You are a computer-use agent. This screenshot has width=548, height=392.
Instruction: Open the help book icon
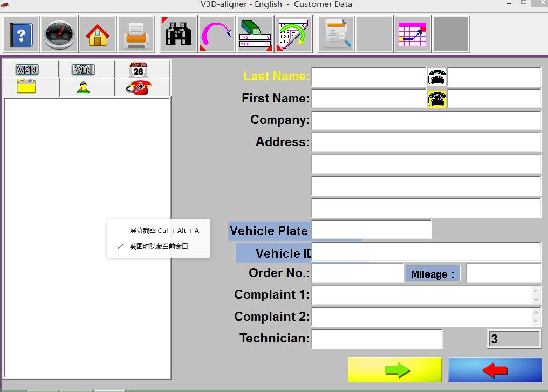point(21,35)
